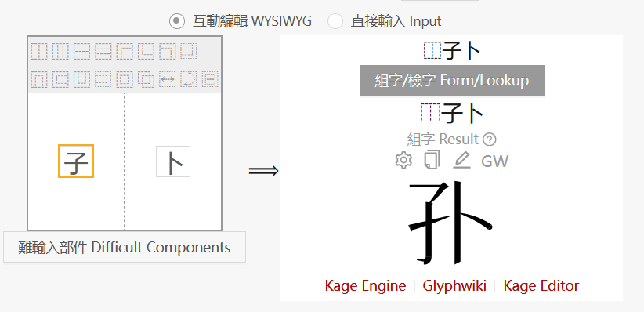
Task: Select the 子 component box
Action: [x=76, y=161]
